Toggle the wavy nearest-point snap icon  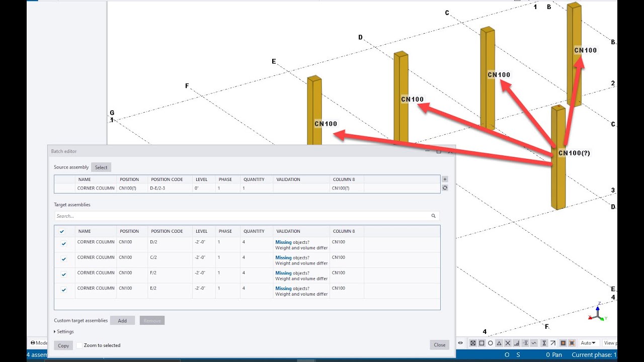click(x=534, y=343)
